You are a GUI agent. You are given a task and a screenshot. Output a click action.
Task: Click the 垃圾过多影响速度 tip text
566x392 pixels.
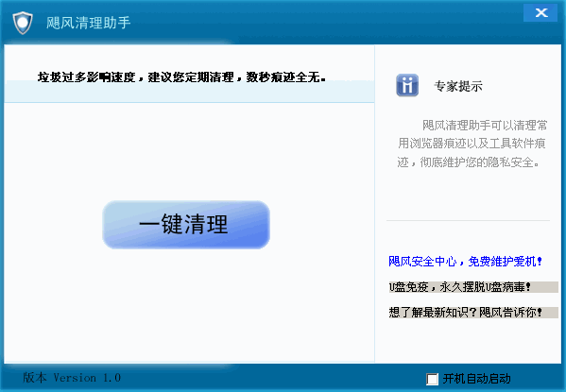tap(182, 77)
